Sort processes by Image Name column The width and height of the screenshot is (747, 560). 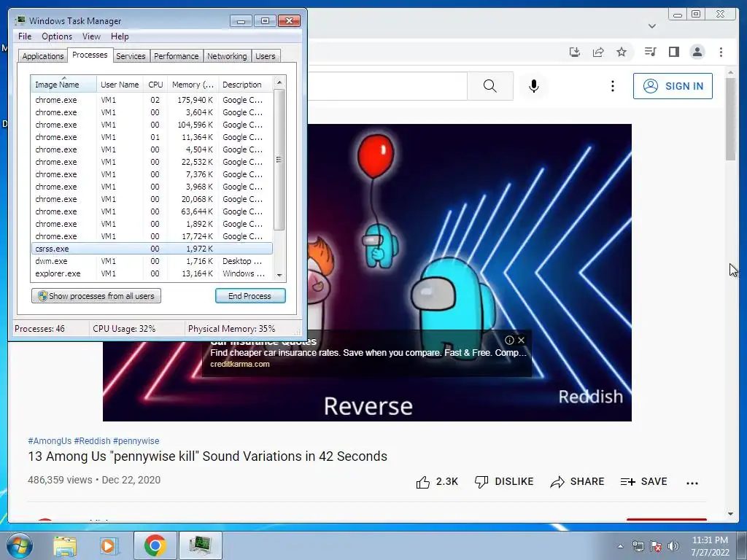[63, 85]
